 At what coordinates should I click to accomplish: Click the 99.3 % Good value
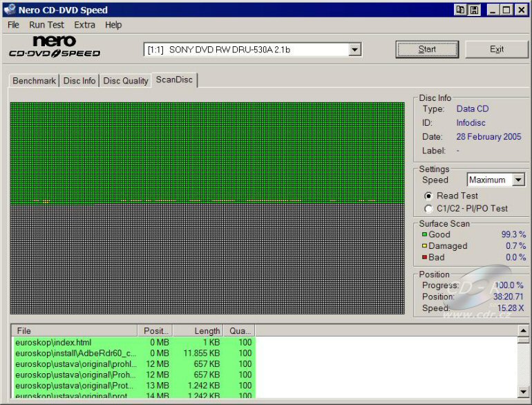pos(513,234)
